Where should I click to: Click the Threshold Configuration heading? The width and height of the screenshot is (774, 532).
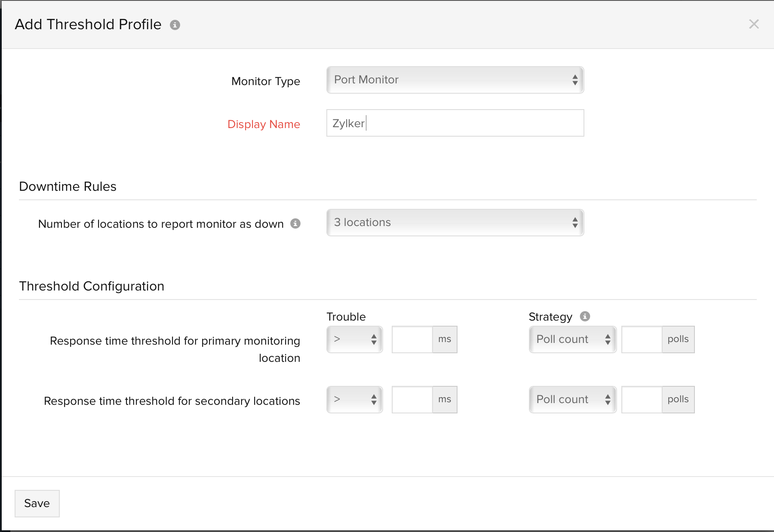click(x=92, y=286)
